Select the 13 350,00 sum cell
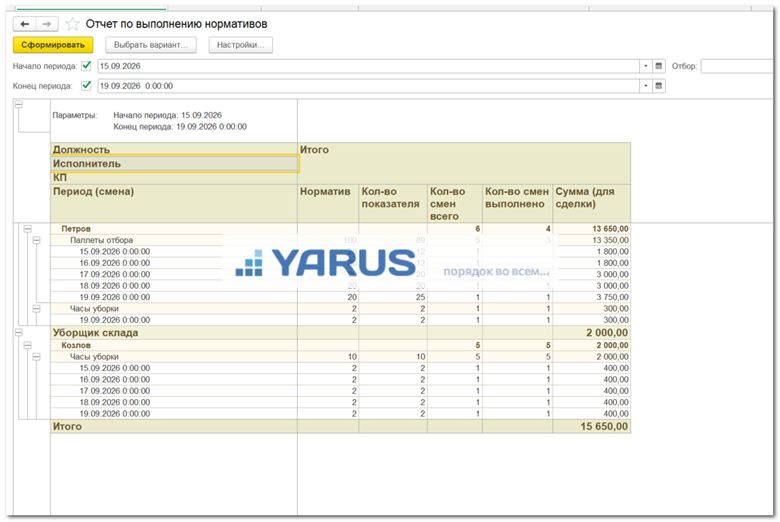Screen dimensions: 780x522 click(x=591, y=240)
